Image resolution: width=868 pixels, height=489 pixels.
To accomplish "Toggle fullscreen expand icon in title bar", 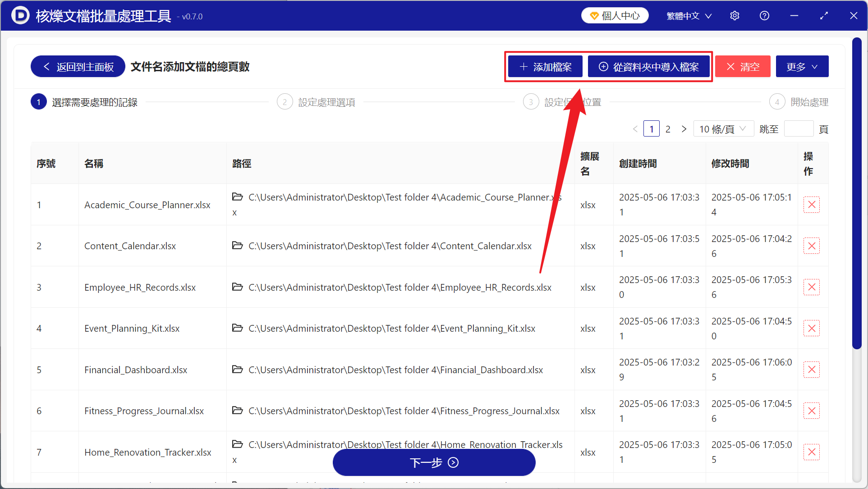I will (824, 16).
